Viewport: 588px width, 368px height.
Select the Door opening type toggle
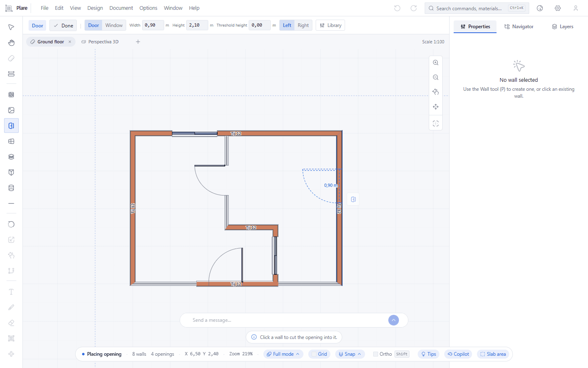click(x=94, y=25)
